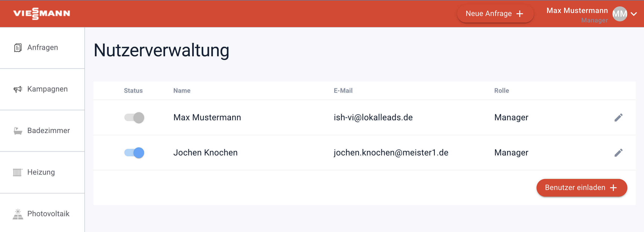Image resolution: width=644 pixels, height=232 pixels.
Task: Click the Heizung radiator icon
Action: click(17, 172)
